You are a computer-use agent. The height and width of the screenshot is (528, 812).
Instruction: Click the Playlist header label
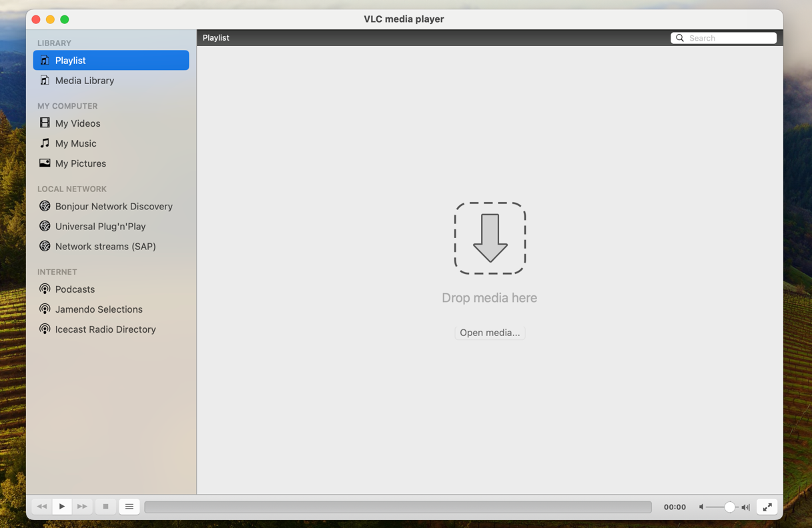click(x=216, y=38)
